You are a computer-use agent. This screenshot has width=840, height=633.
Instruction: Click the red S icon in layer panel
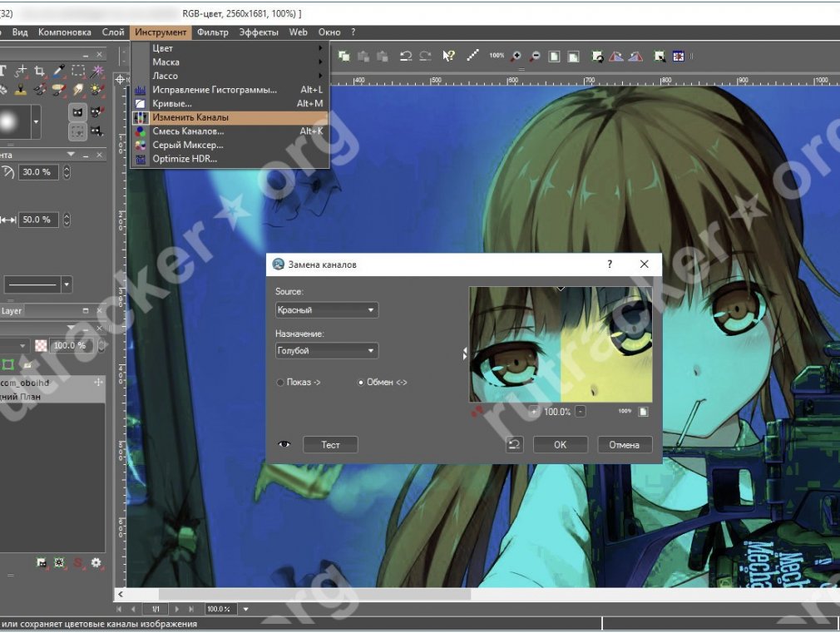pyautogui.click(x=78, y=562)
